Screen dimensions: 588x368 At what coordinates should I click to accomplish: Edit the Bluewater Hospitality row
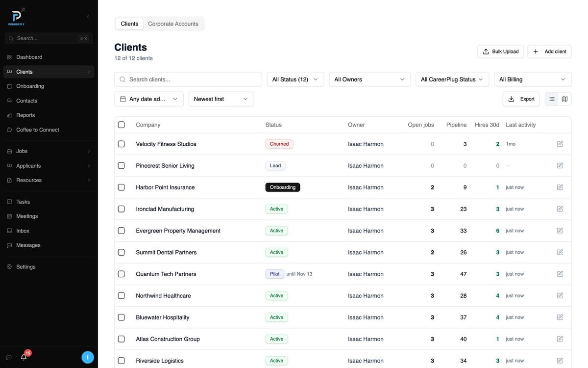tap(560, 317)
